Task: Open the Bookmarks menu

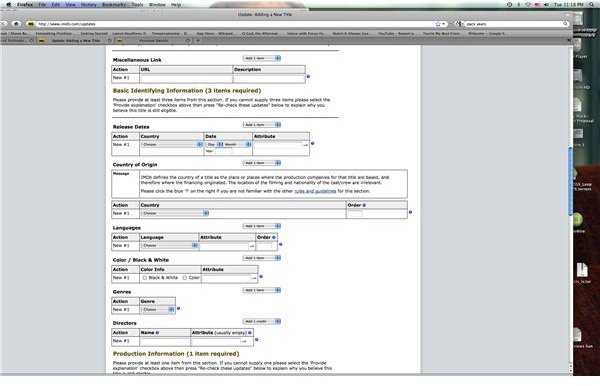Action: 114,5
